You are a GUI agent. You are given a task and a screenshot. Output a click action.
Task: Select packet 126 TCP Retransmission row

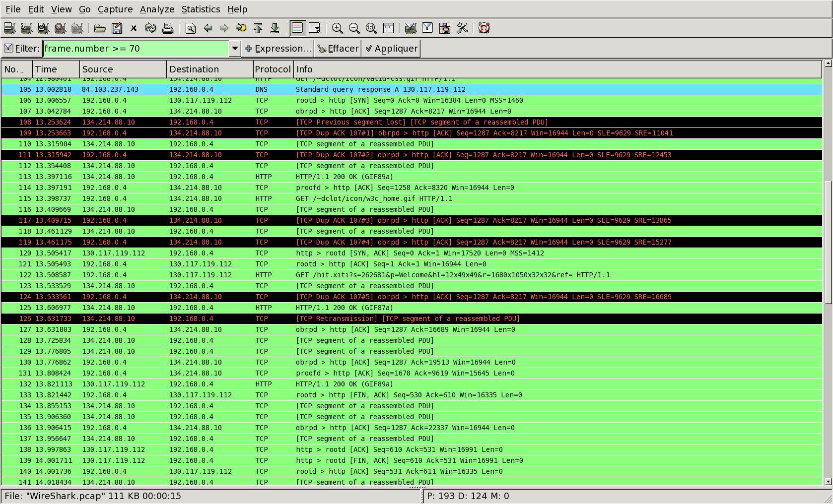(412, 318)
